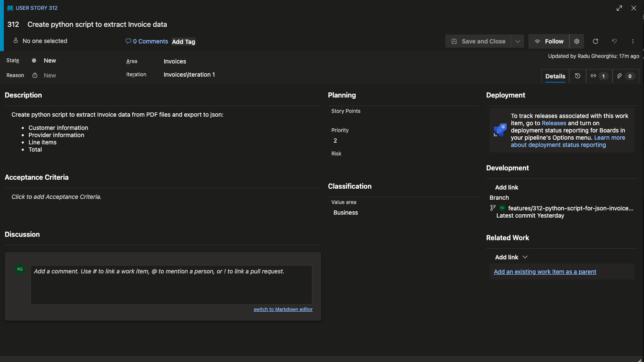Refresh the work item with the refresh icon

[x=596, y=41]
